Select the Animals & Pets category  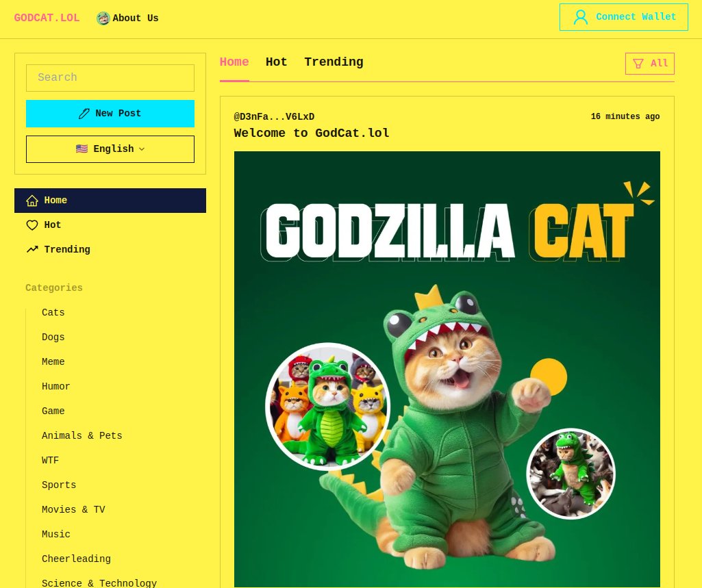tap(82, 436)
